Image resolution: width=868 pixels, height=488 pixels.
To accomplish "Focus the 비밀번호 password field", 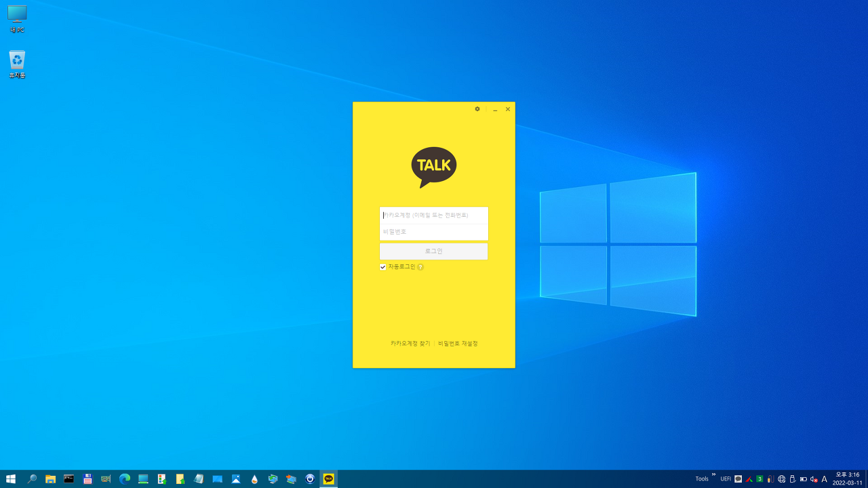I will (x=434, y=232).
